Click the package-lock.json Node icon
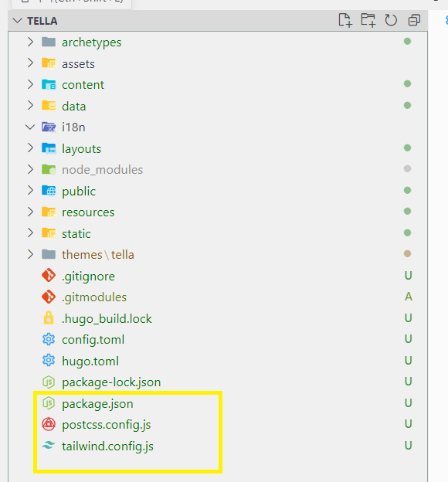Viewport: 448px width, 482px height. [49, 382]
